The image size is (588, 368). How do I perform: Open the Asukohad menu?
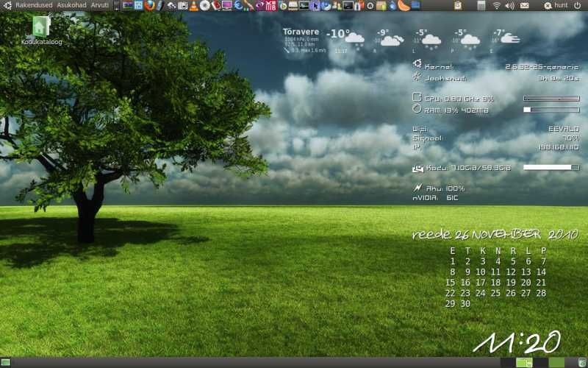[x=71, y=5]
